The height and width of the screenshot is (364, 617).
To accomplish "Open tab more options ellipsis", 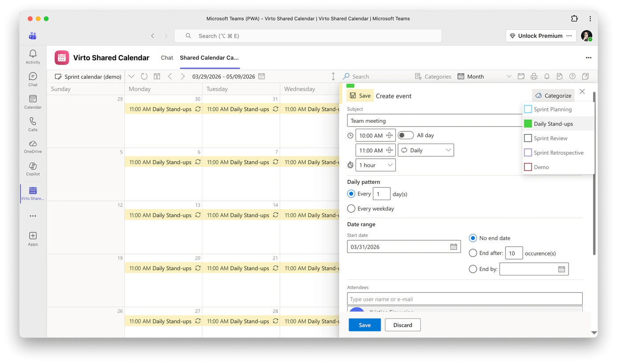I will (x=588, y=58).
